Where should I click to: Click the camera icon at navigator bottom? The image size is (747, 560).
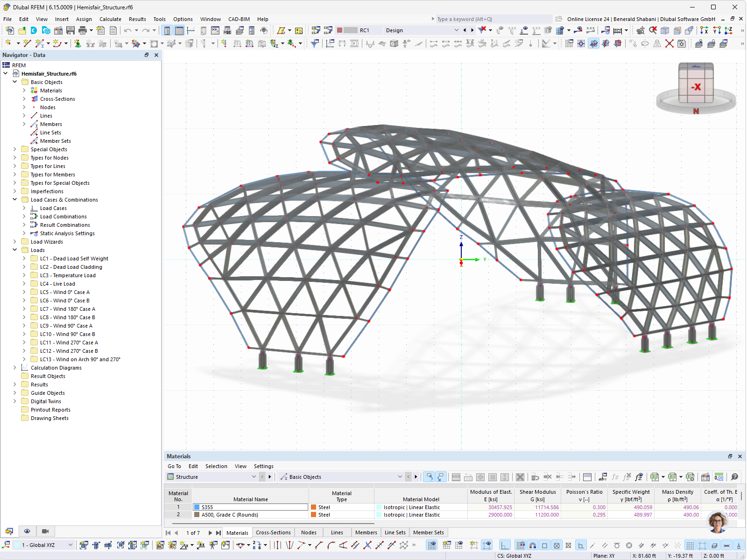click(x=45, y=531)
